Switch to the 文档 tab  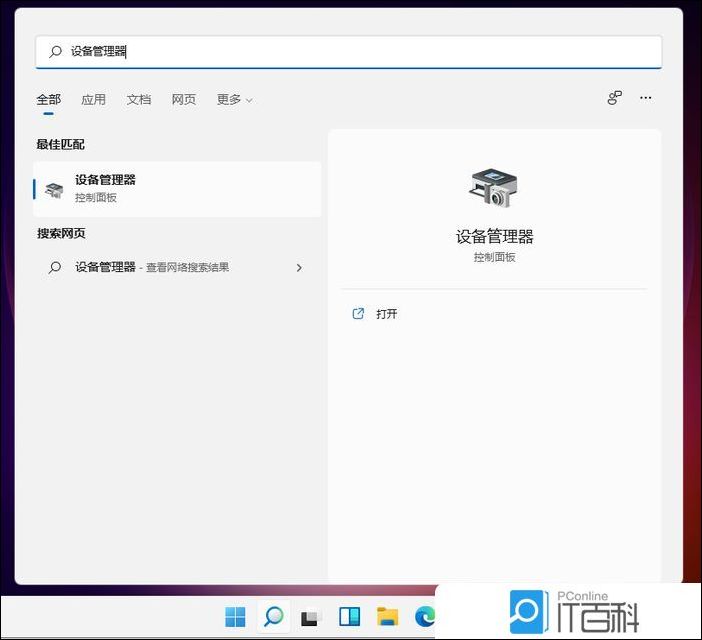[x=139, y=100]
